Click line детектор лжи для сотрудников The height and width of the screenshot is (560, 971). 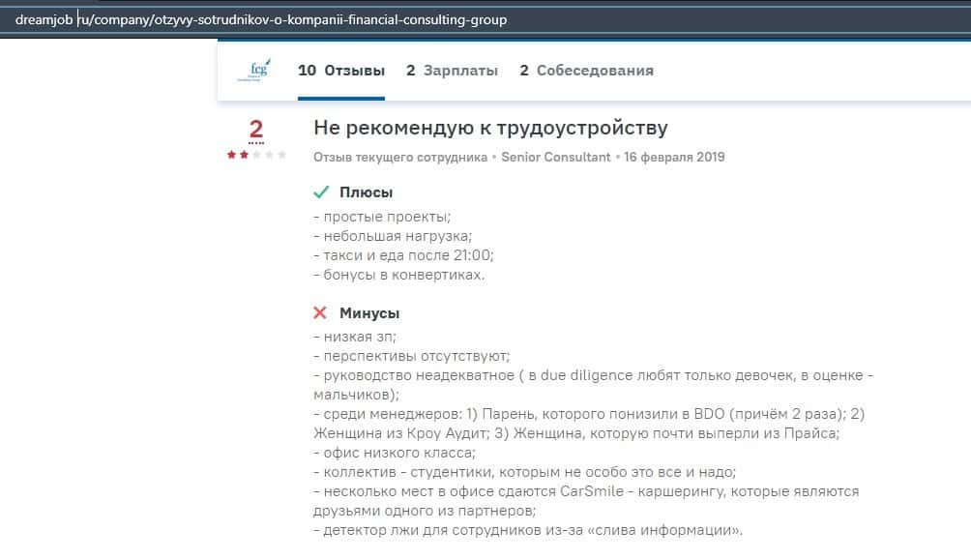tap(528, 530)
